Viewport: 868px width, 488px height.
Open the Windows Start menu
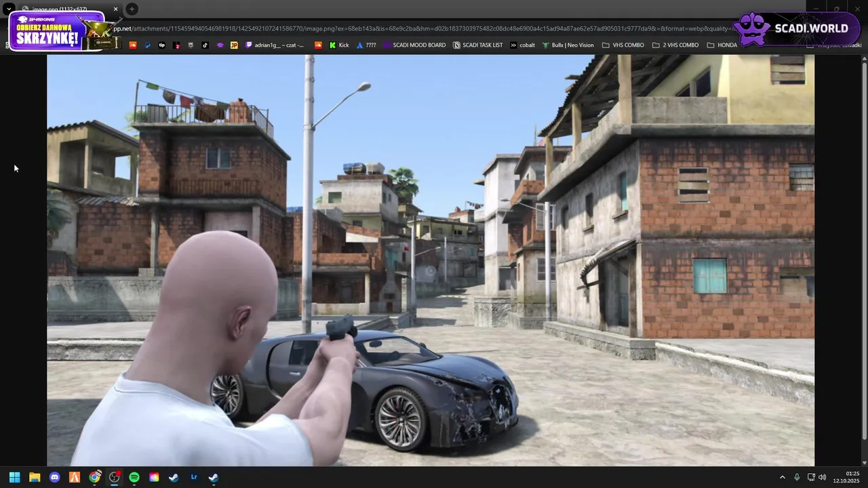click(14, 477)
